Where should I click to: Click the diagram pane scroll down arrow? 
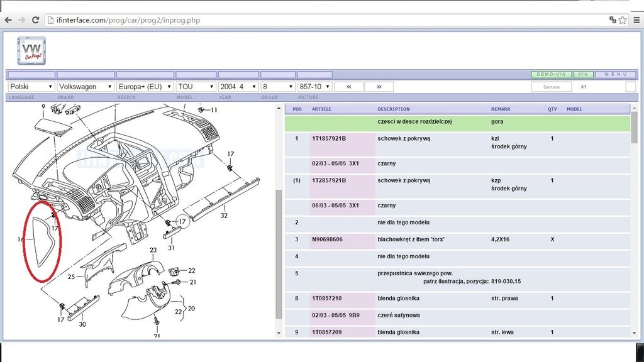click(279, 333)
